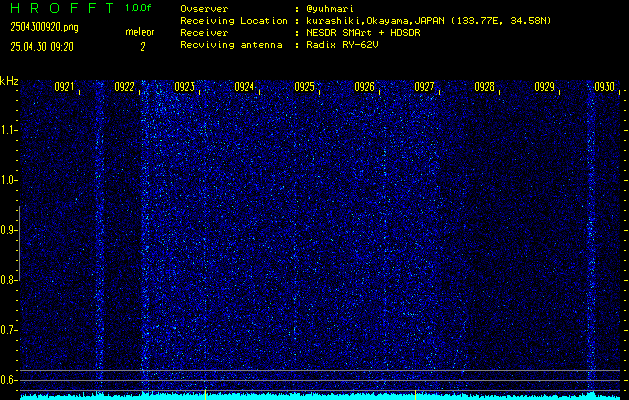
Task: Click the Recviving antenna field label
Action: [x=231, y=45]
